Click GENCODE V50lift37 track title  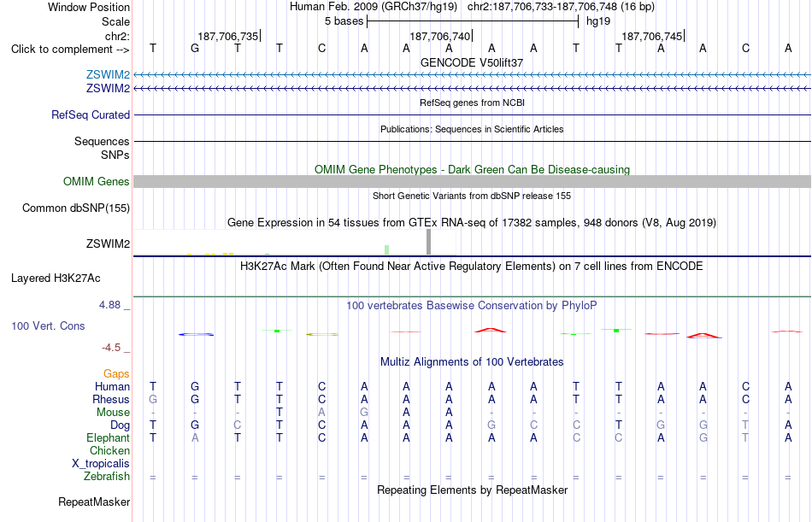tap(472, 62)
